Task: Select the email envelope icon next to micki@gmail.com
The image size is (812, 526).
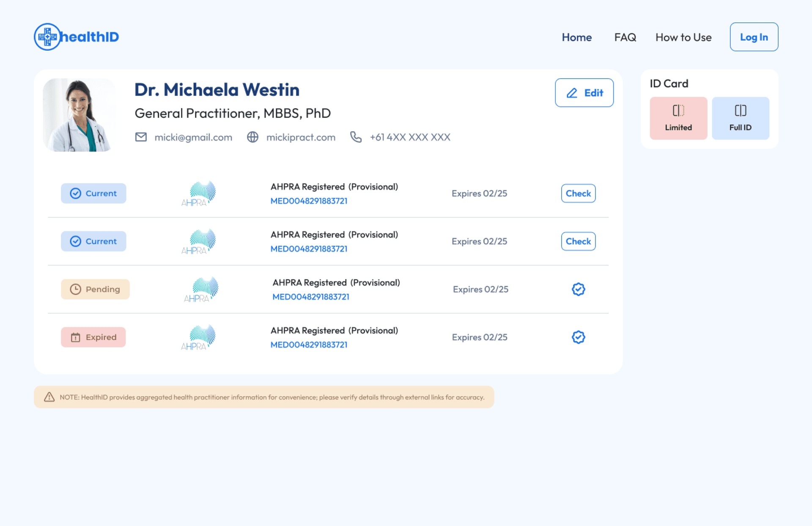Action: point(141,137)
